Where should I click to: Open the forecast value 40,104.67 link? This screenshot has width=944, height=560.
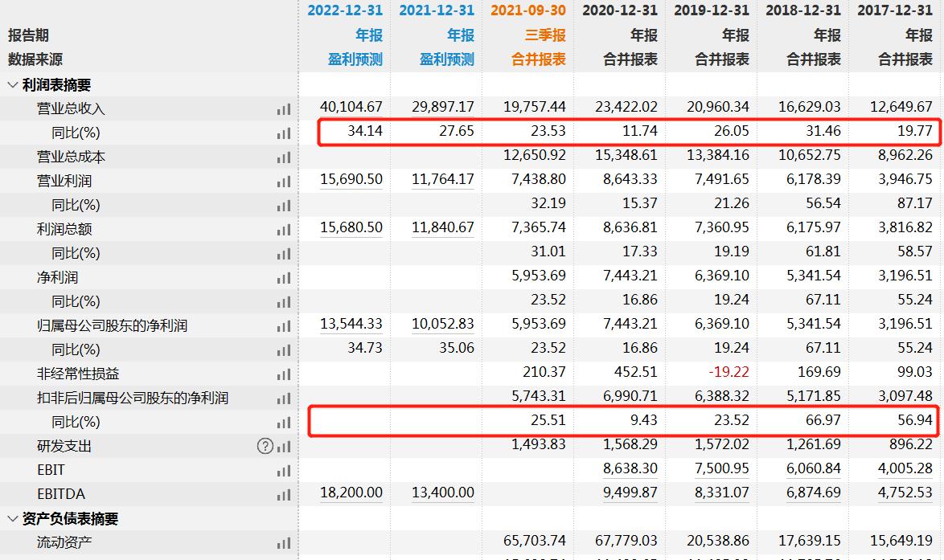[x=351, y=107]
